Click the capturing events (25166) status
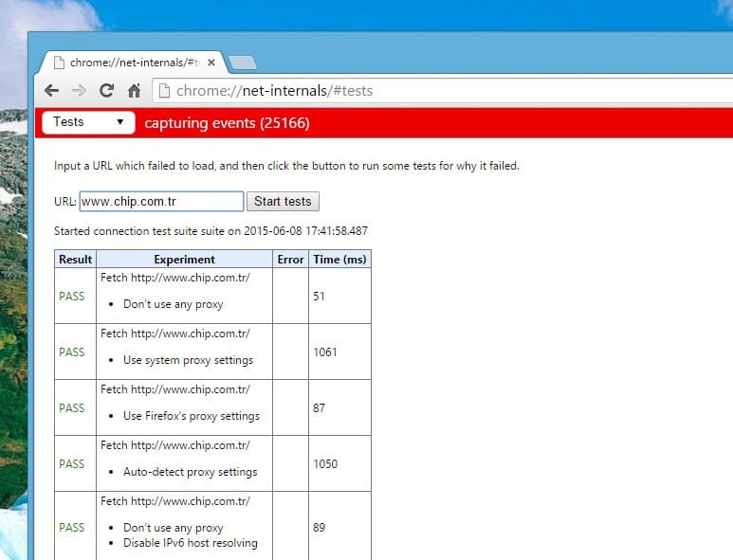The width and height of the screenshot is (733, 560). pyautogui.click(x=227, y=123)
